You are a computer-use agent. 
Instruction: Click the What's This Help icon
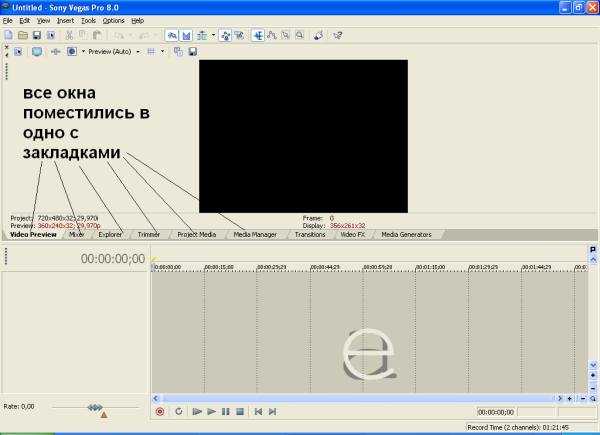(338, 36)
